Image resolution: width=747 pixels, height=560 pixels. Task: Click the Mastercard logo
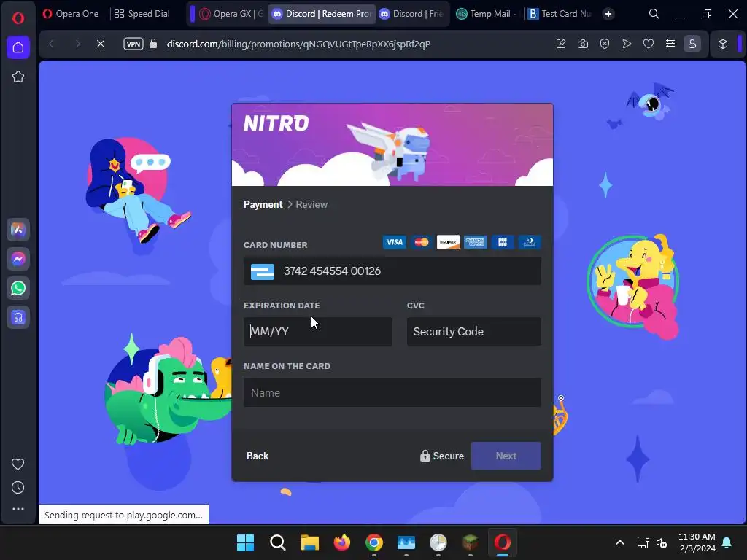(422, 242)
